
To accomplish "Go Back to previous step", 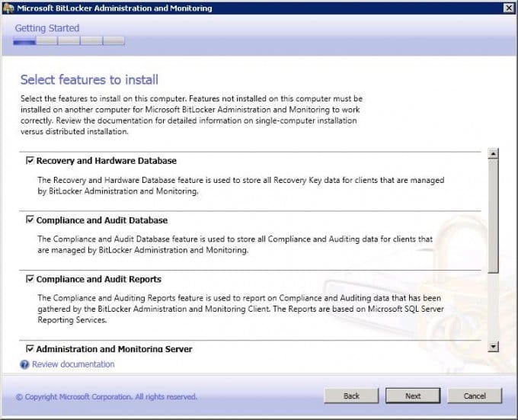I will [x=351, y=396].
